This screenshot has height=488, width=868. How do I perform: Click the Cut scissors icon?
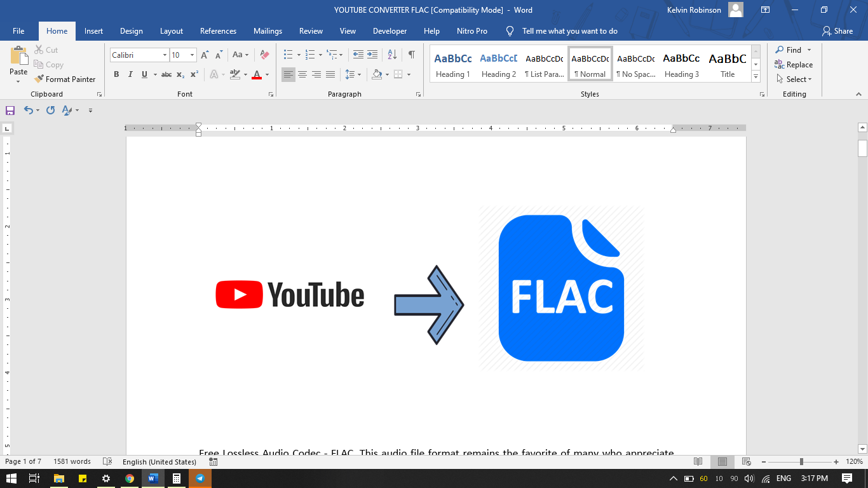[x=38, y=50]
